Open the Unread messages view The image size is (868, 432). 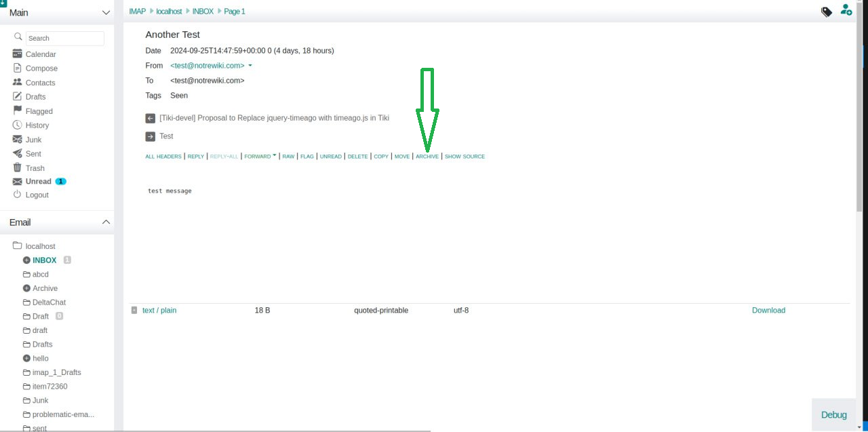37,181
